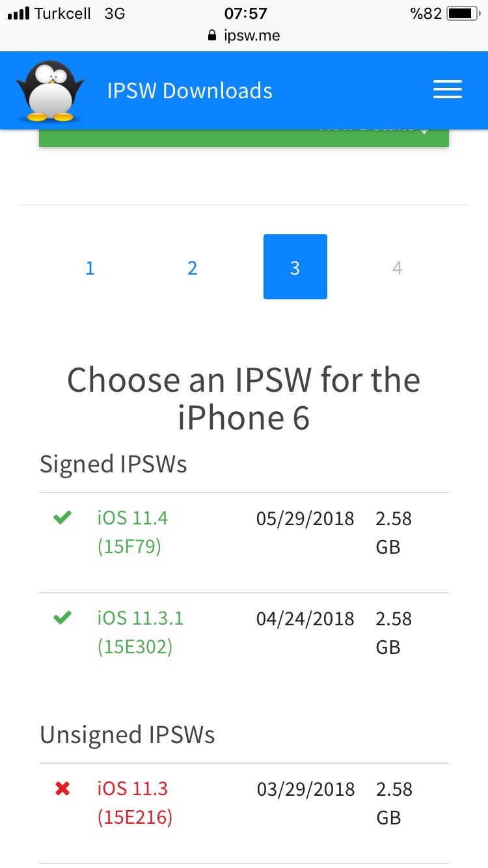
Task: Open the iOS 11.3.1 (15E302) link
Action: pos(141,632)
